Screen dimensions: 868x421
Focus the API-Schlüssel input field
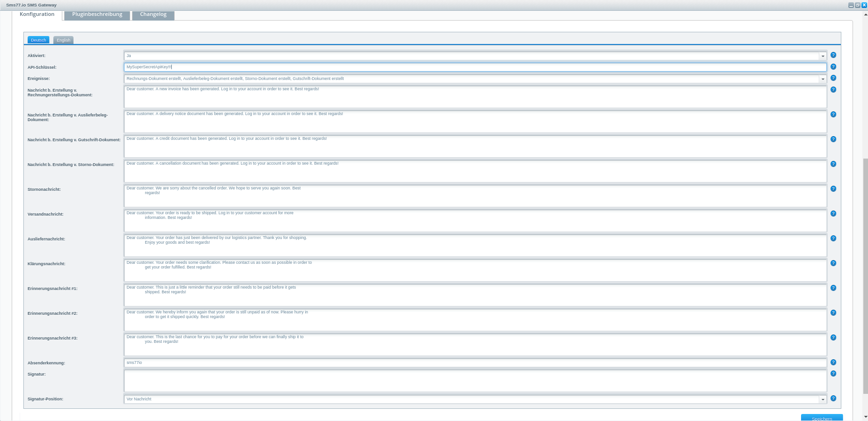point(475,67)
